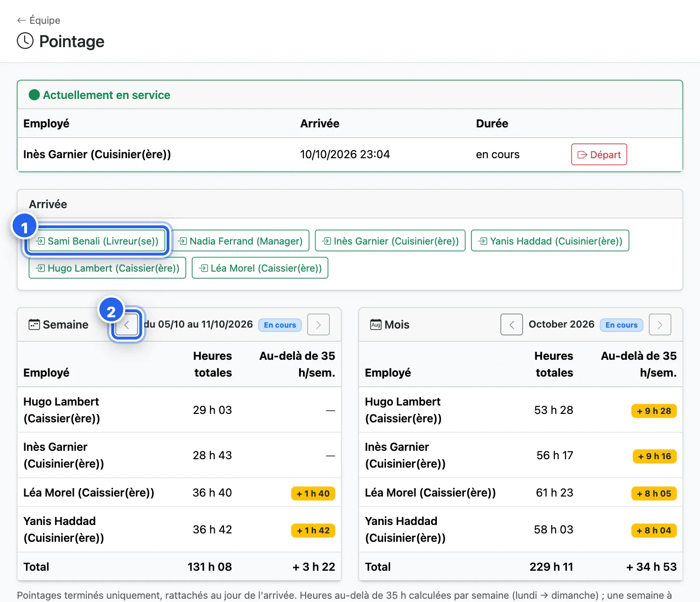Click the Mois calendar icon
700x602 pixels.
coord(376,324)
